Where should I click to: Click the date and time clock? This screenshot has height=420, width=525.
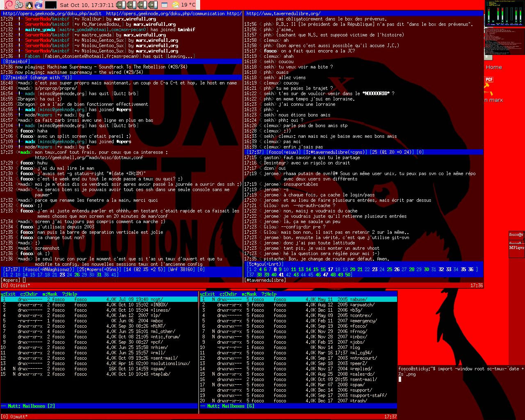87,5
